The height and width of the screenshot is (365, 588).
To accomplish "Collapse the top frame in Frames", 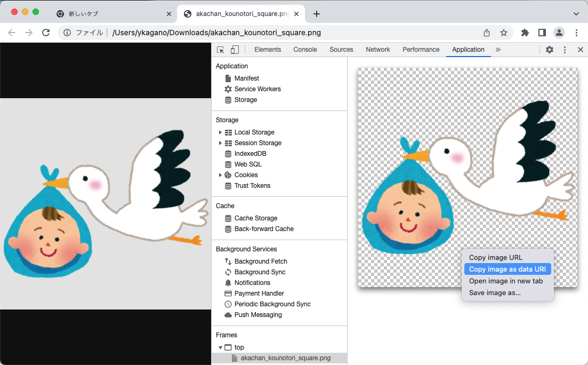I will (x=220, y=347).
